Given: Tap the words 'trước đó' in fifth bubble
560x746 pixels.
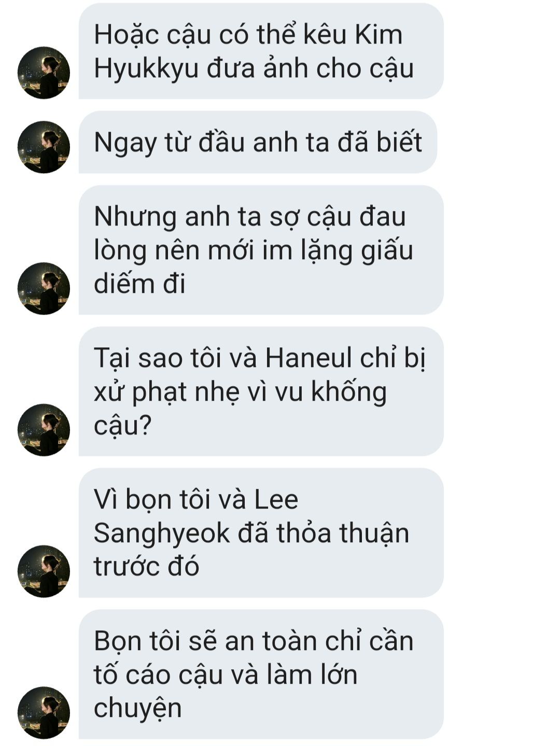Looking at the screenshot, I should click(147, 566).
